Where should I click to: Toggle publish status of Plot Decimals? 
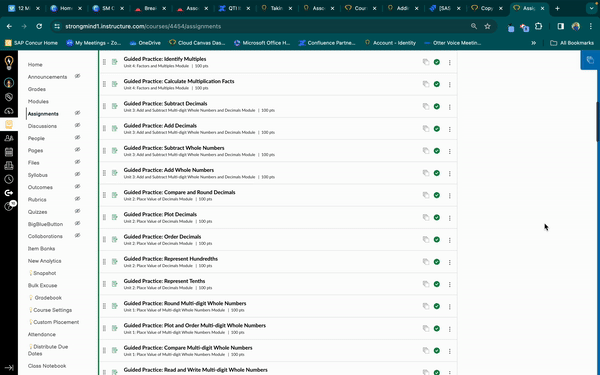[x=437, y=217]
